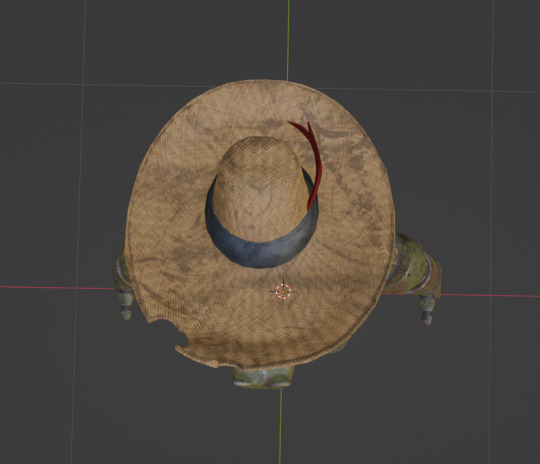Select the woven straw hat crown top
This screenshot has width=540, height=464.
(260, 189)
